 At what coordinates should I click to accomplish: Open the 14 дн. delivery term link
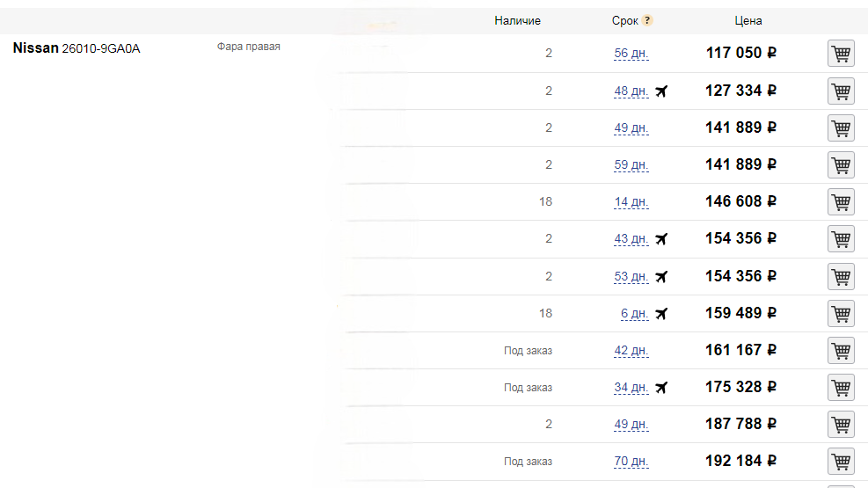(x=631, y=202)
